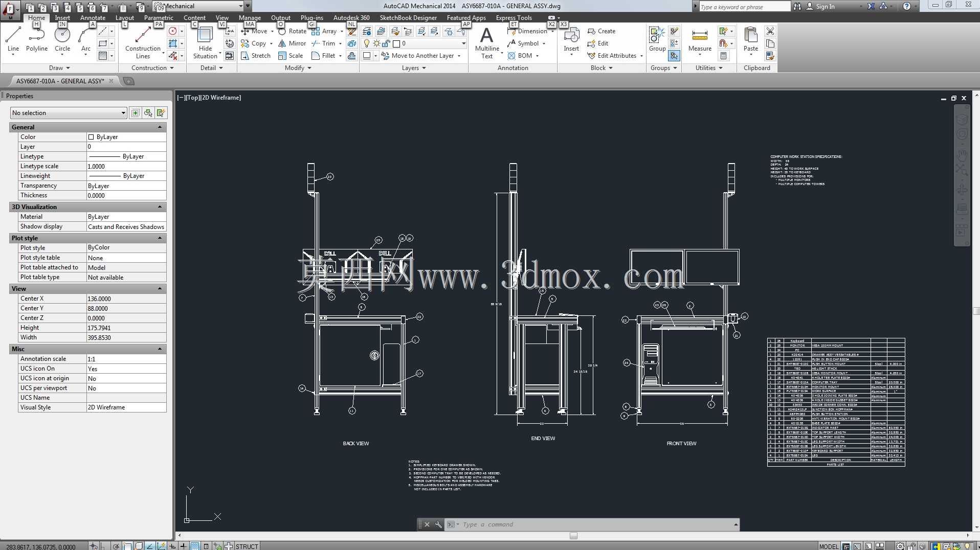Screen dimensions: 980x550
Task: Click the Measure utility tool
Action: tap(700, 40)
